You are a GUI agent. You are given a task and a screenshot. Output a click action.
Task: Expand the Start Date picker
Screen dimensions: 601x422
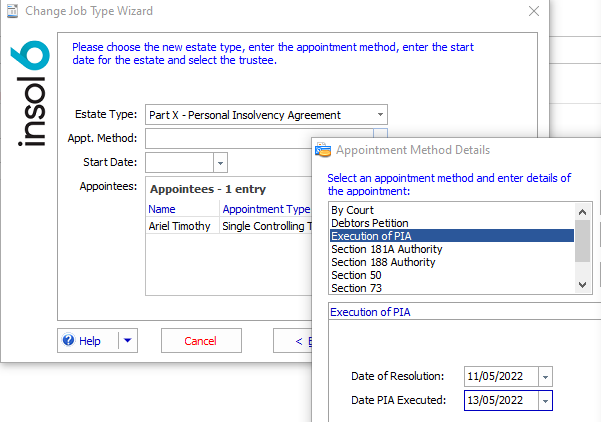pyautogui.click(x=221, y=162)
